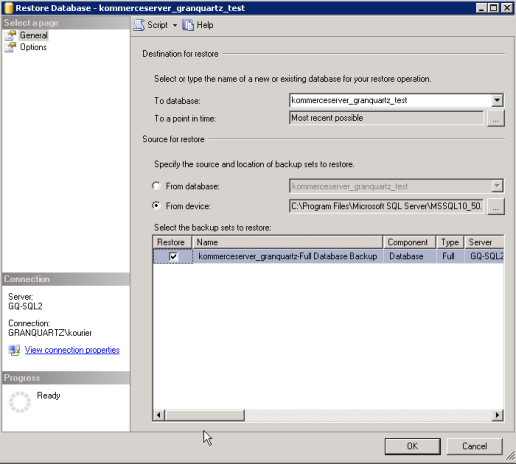Open the Script dropdown arrow
The width and height of the screenshot is (516, 464).
(175, 25)
